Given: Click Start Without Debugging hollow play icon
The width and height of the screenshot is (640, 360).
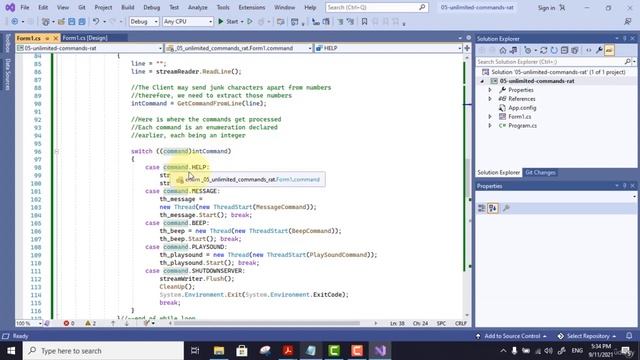Looking at the screenshot, I should click(250, 22).
